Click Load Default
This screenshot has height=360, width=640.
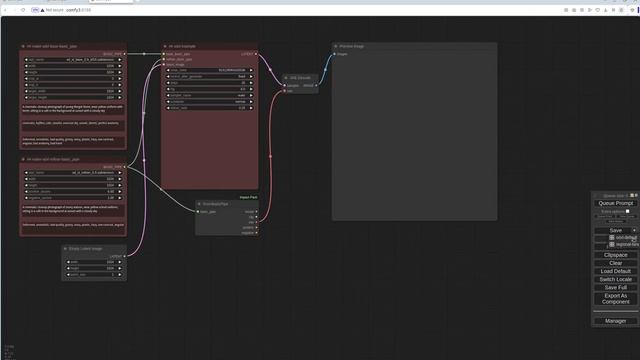[616, 271]
